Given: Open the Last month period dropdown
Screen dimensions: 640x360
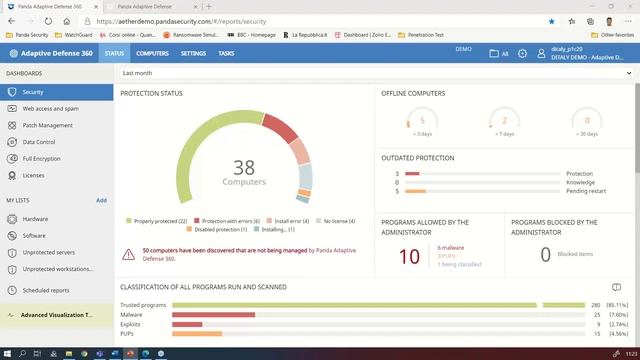Looking at the screenshot, I should [376, 73].
